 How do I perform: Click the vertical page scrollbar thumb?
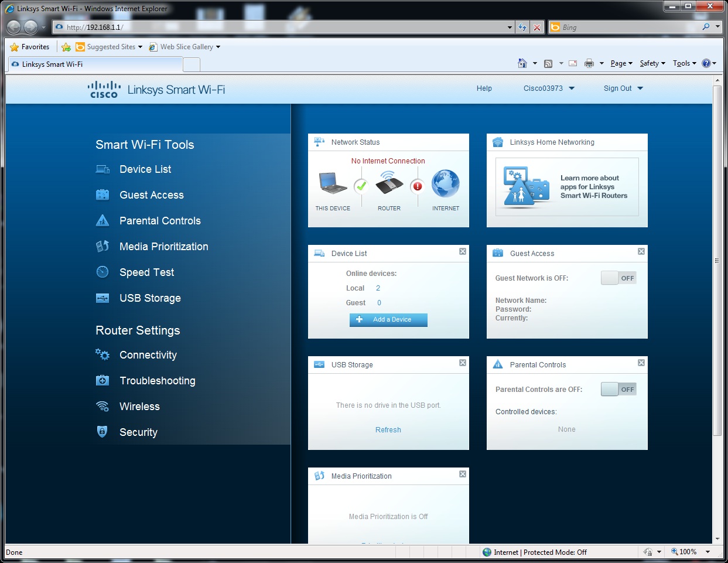coord(717,261)
